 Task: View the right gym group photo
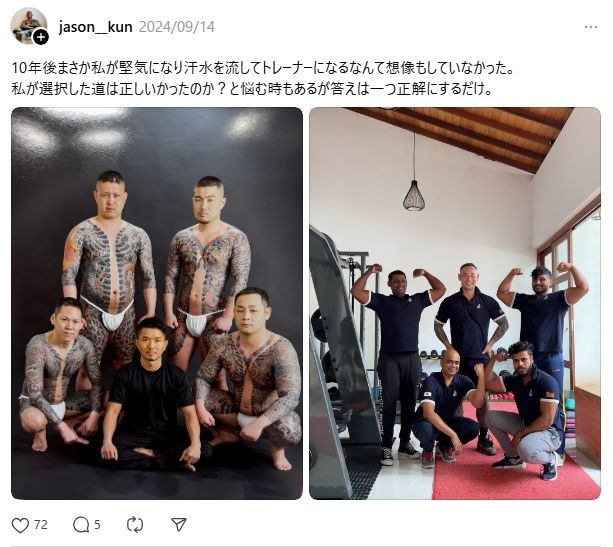tap(455, 303)
